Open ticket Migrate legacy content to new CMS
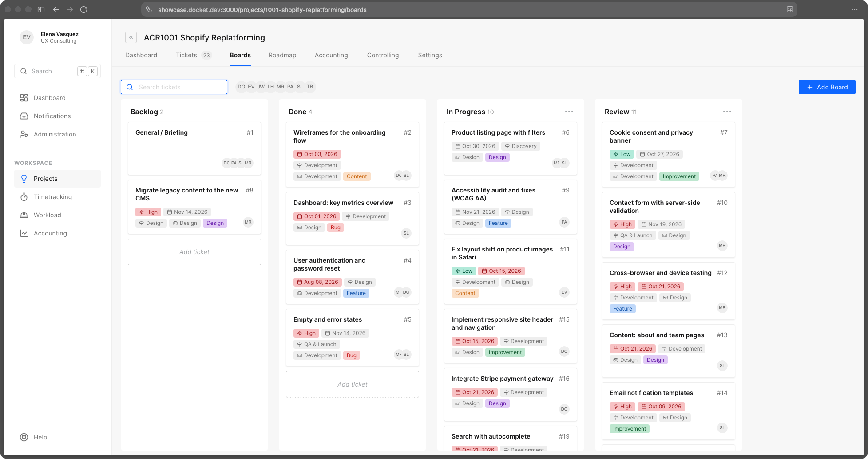Image resolution: width=868 pixels, height=459 pixels. coord(194,207)
